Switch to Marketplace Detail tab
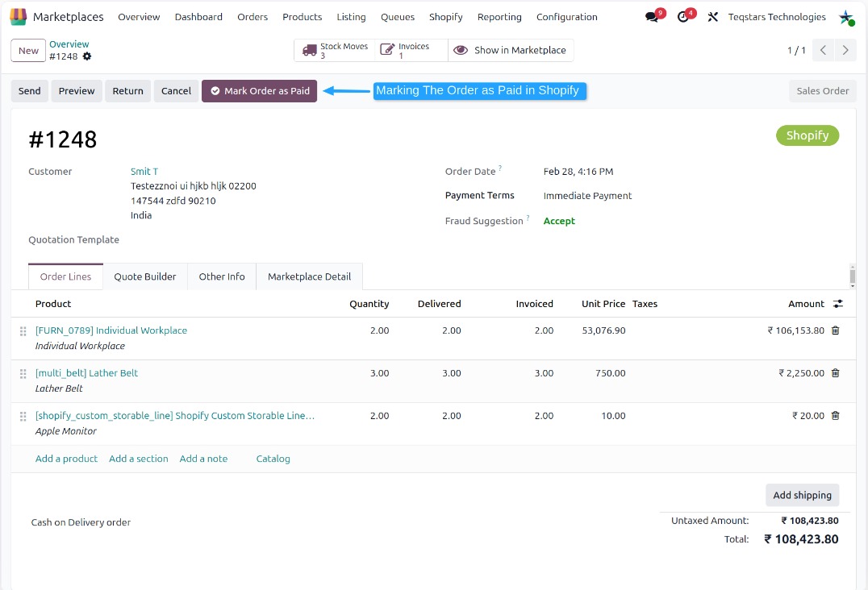The width and height of the screenshot is (868, 590). tap(310, 276)
